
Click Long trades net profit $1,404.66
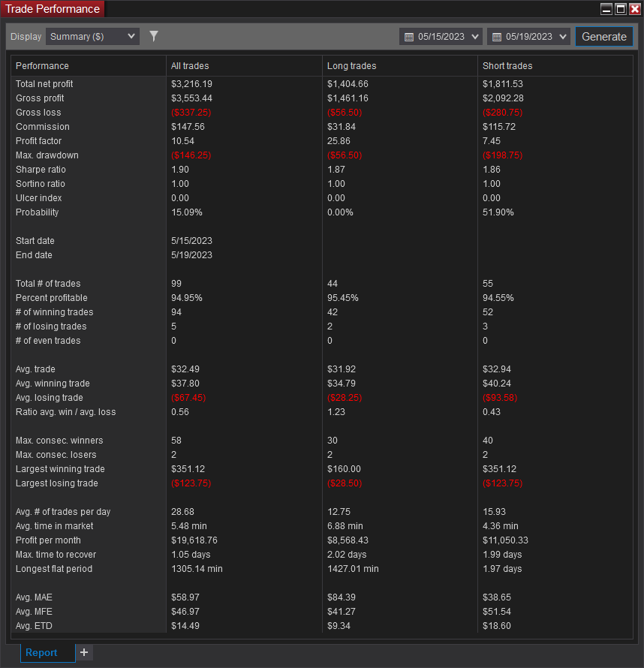pyautogui.click(x=348, y=84)
